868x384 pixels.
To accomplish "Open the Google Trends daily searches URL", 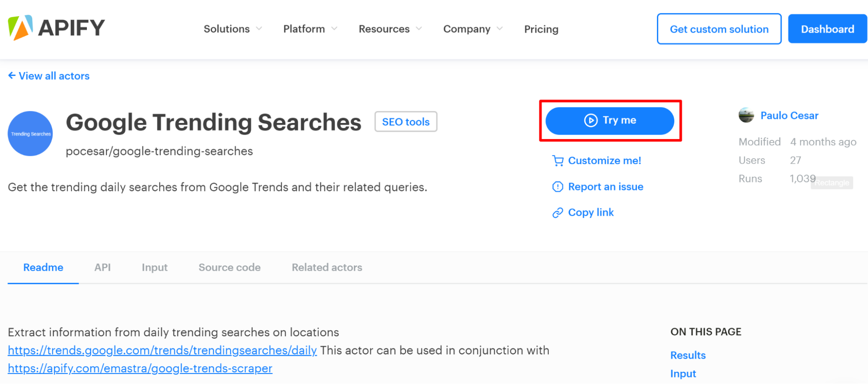I will 162,350.
